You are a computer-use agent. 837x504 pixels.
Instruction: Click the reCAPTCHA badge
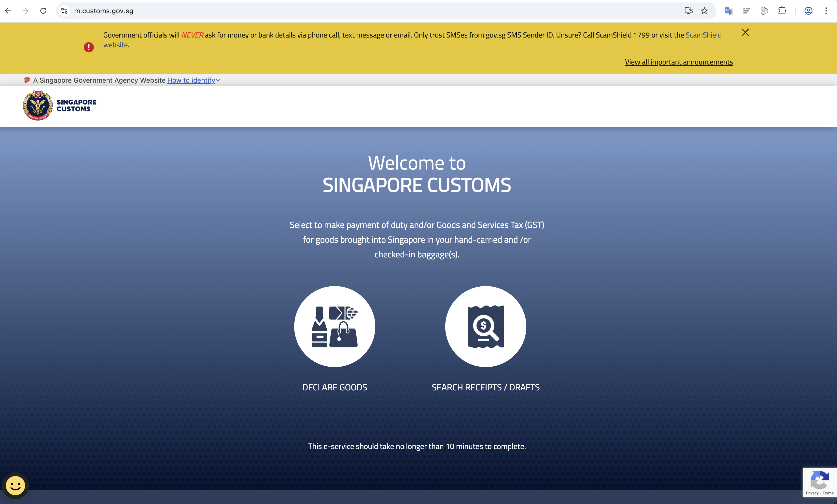point(820,482)
